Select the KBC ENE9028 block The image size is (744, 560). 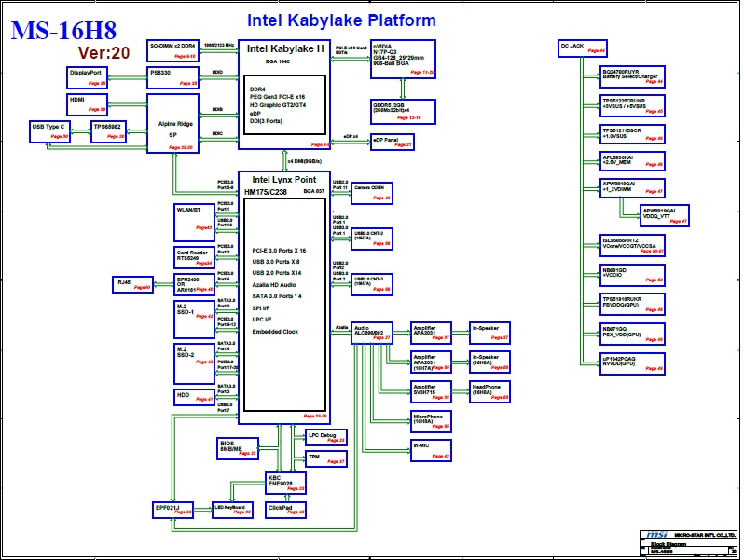(x=285, y=484)
